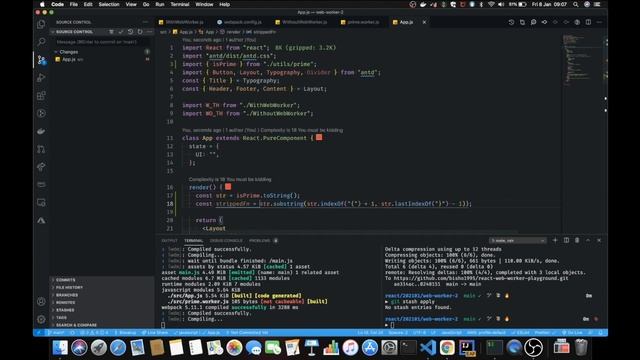The height and width of the screenshot is (360, 640).
Task: Click the commit message input field
Action: pyautogui.click(x=101, y=42)
